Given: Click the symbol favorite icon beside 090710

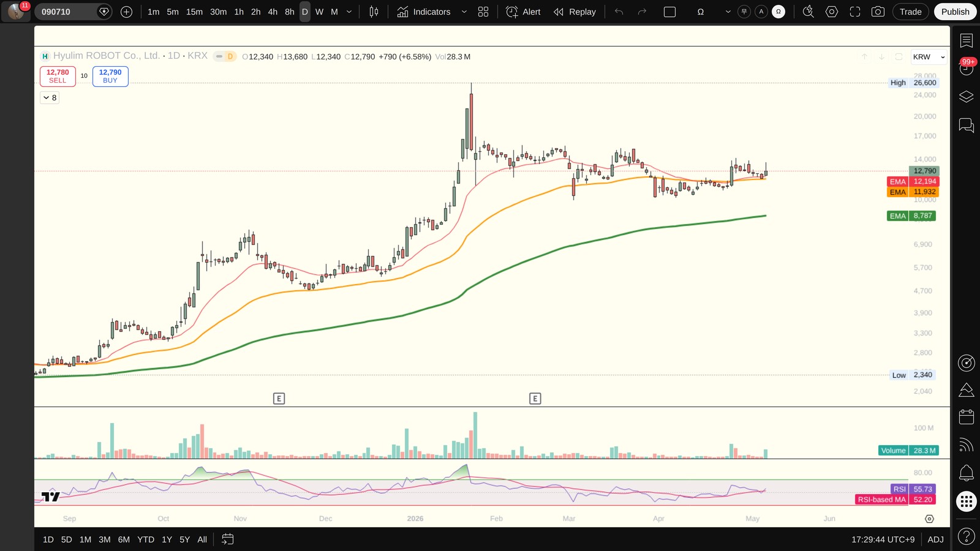Looking at the screenshot, I should point(104,12).
